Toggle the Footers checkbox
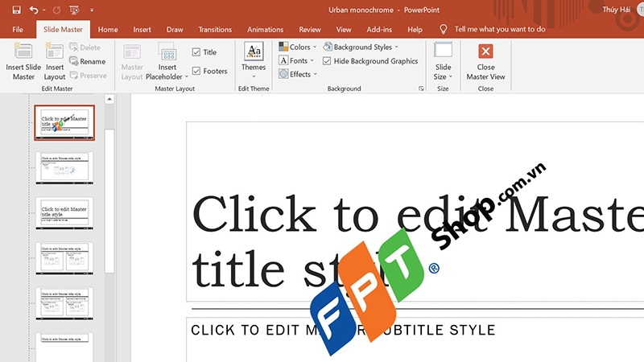Screen dimensions: 644x362 pyautogui.click(x=196, y=71)
